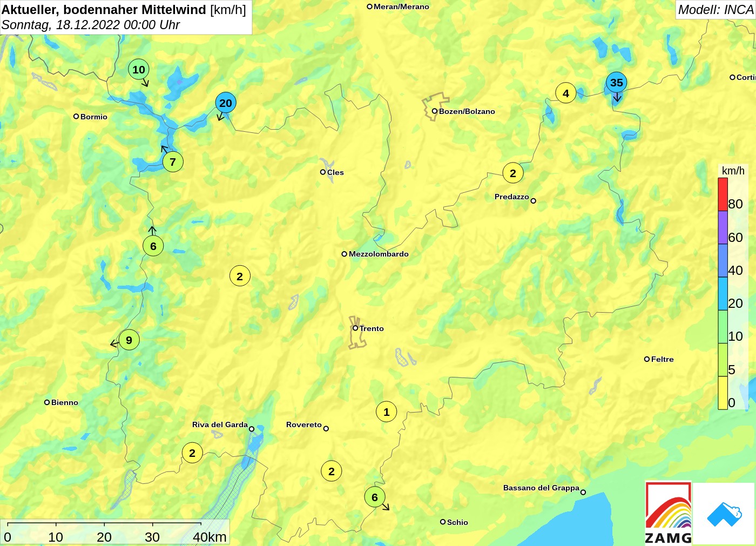Select the wind station marker showing 35

tap(617, 83)
